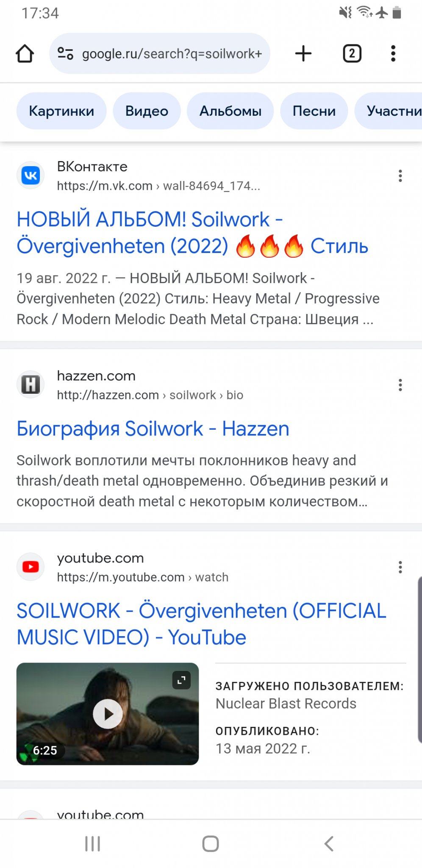Open options menu for youtube.com result
Viewport: 422px width, 868px height.
pos(400,567)
